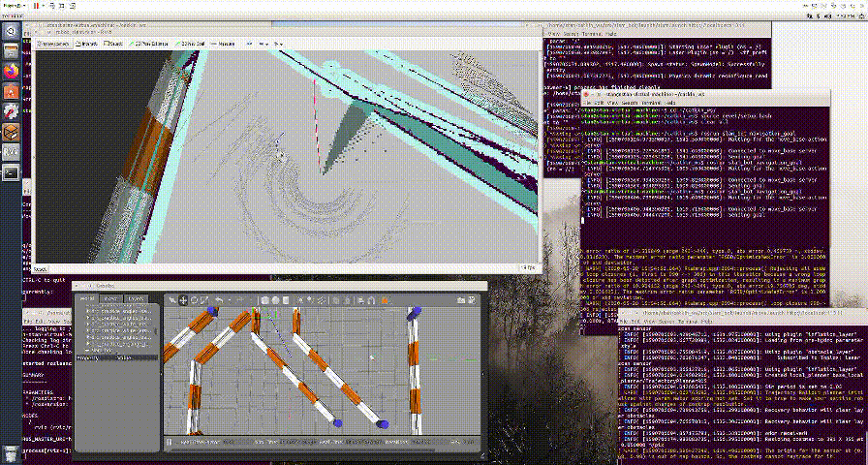This screenshot has height=465, width=868.
Task: Open Help menu in catkin_ws terminal window
Action: click(669, 103)
